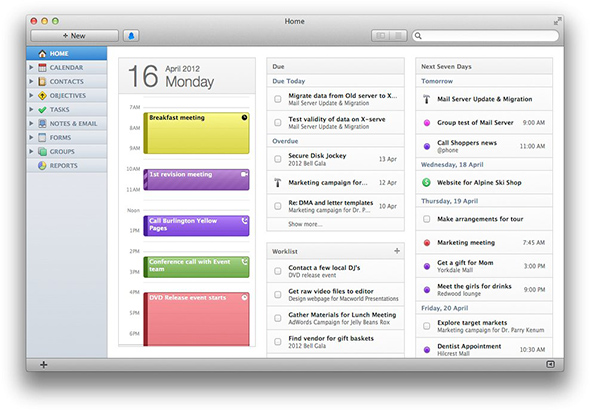
Task: Expand the Contacts sidebar section
Action: pyautogui.click(x=31, y=81)
